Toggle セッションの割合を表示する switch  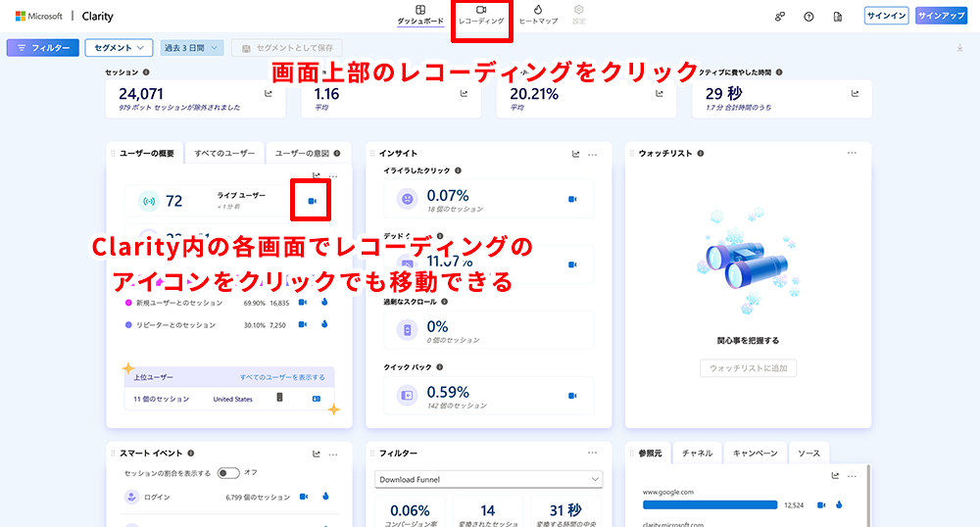(228, 473)
